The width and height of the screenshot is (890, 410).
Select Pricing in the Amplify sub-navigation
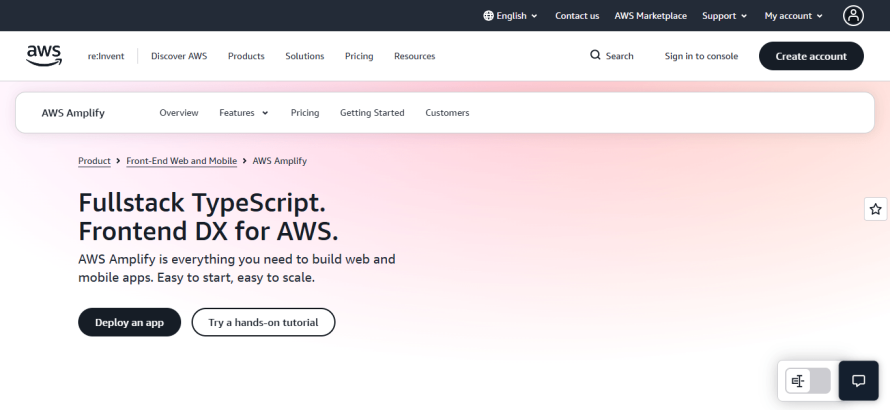(305, 113)
